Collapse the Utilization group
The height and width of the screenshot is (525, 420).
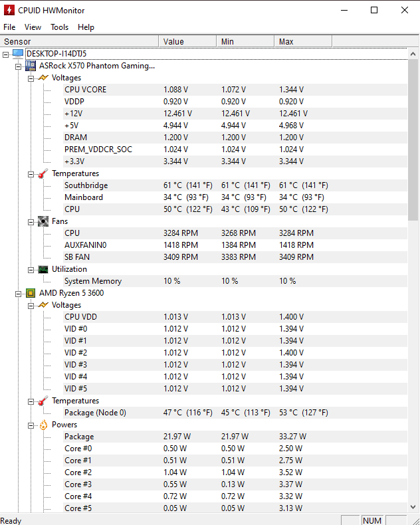[x=31, y=270]
